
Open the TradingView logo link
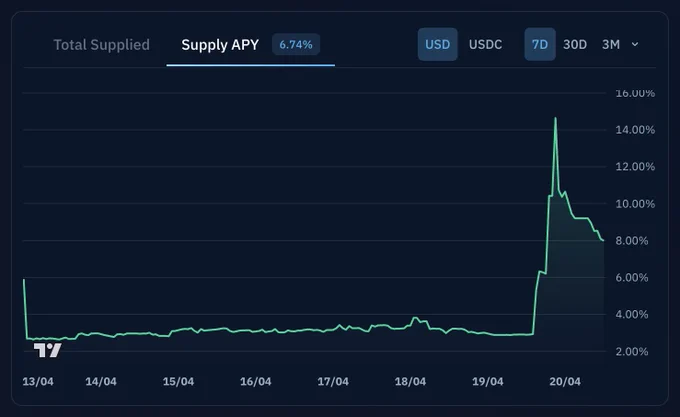click(x=48, y=350)
